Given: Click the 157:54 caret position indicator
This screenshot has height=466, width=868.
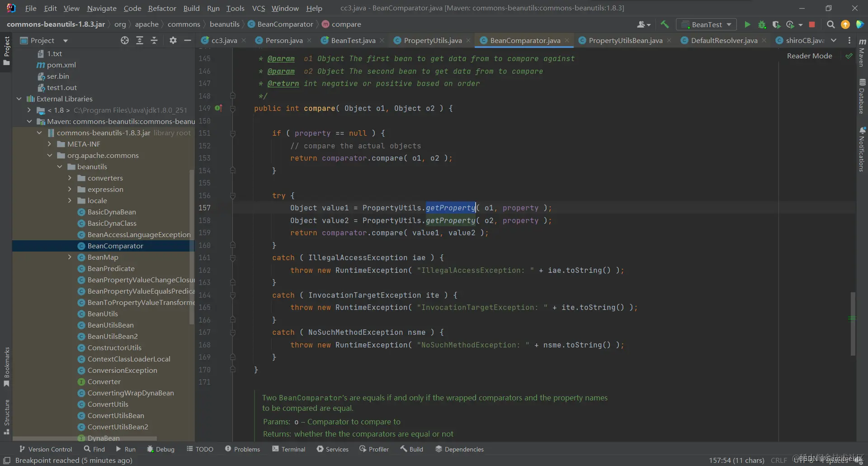Looking at the screenshot, I should [736, 461].
